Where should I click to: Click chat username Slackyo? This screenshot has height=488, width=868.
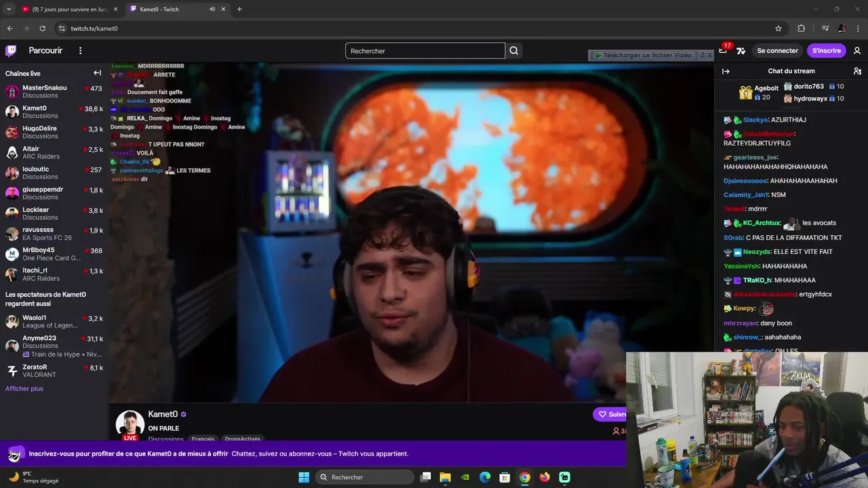(755, 120)
